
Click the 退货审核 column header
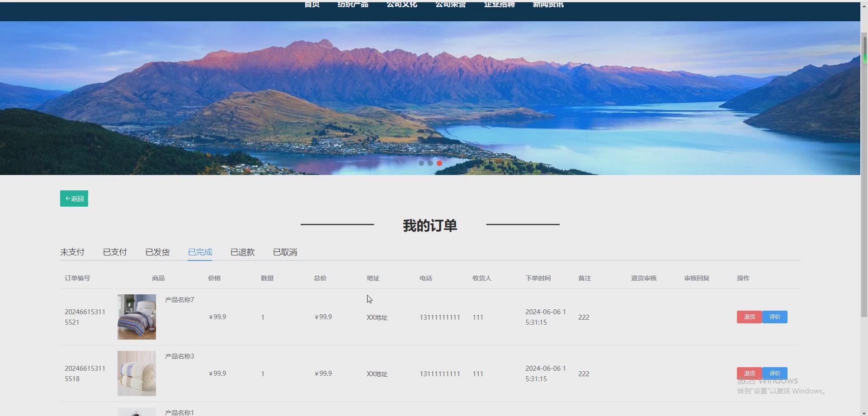pos(644,278)
